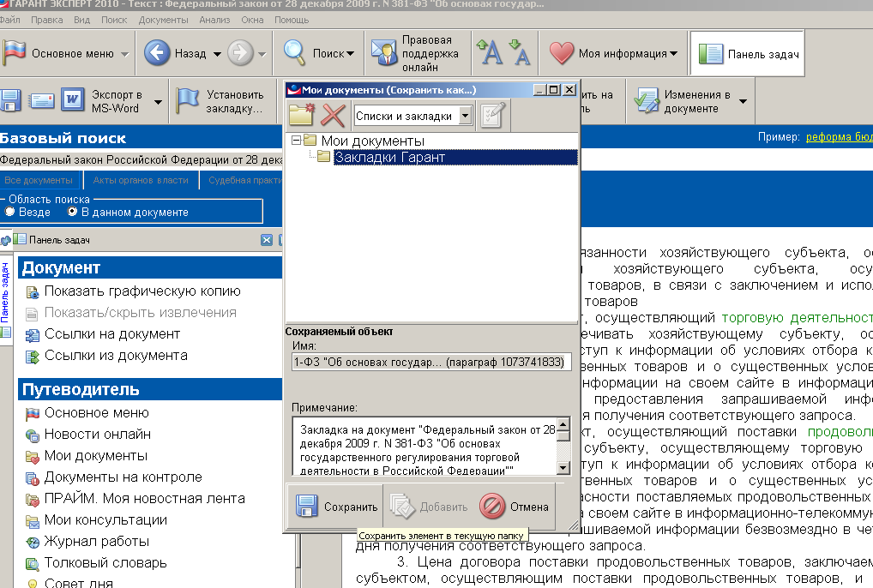
Task: Increase font size with green up arrow
Action: coord(490,53)
